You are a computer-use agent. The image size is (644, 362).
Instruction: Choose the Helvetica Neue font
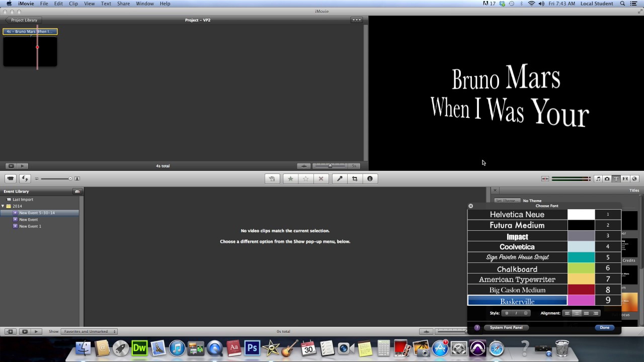click(x=517, y=214)
